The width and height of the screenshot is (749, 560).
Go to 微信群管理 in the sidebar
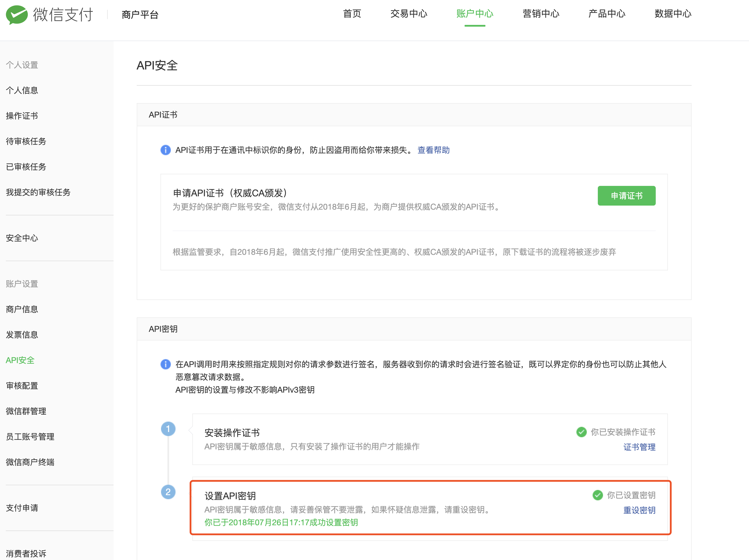26,411
